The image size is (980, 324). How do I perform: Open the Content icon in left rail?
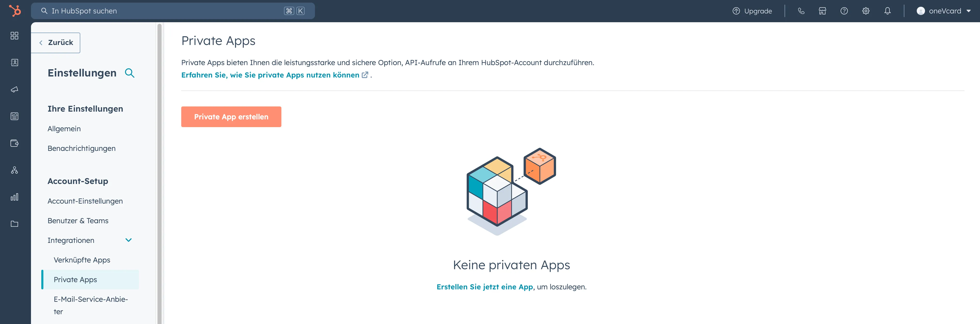[x=14, y=117]
